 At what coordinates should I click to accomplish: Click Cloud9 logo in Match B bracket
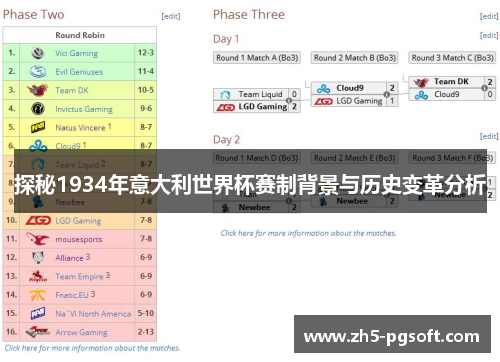pos(323,88)
